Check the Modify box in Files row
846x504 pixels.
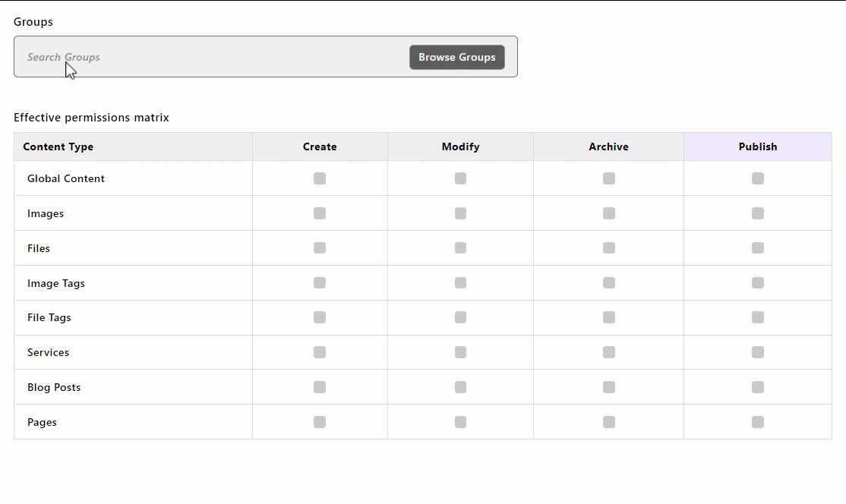(460, 248)
